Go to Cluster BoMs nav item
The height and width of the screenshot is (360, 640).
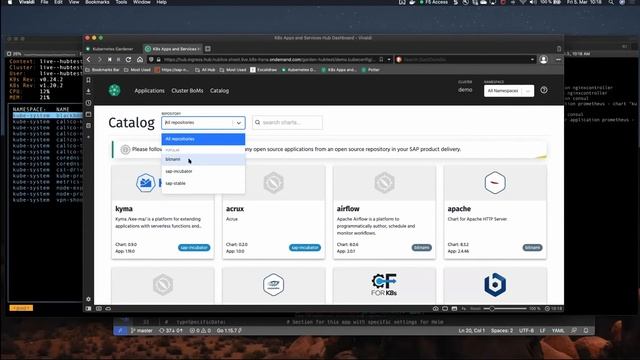(187, 91)
